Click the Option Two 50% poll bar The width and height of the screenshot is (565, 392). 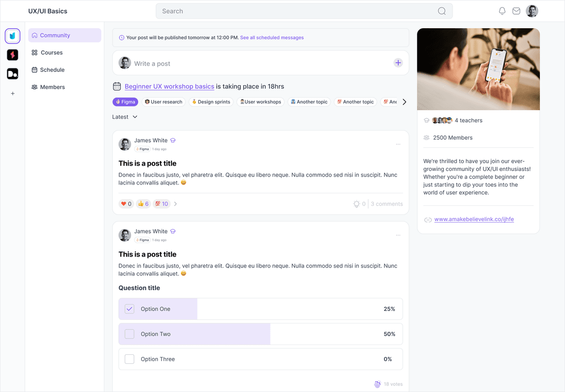coord(261,334)
